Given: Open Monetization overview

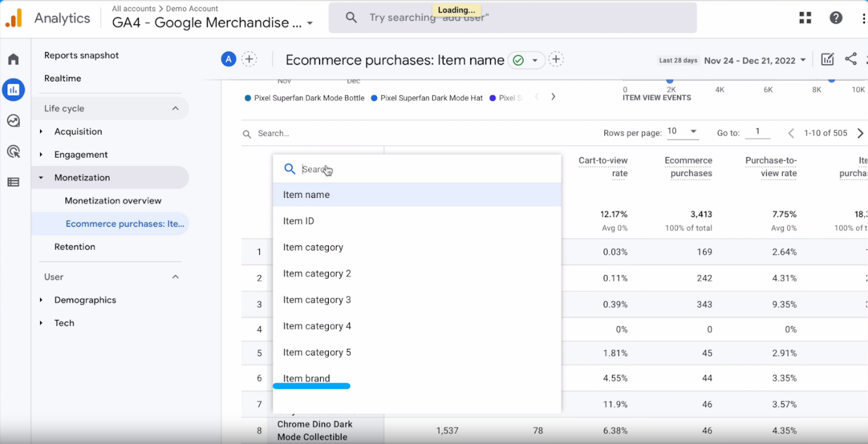Looking at the screenshot, I should coord(113,200).
